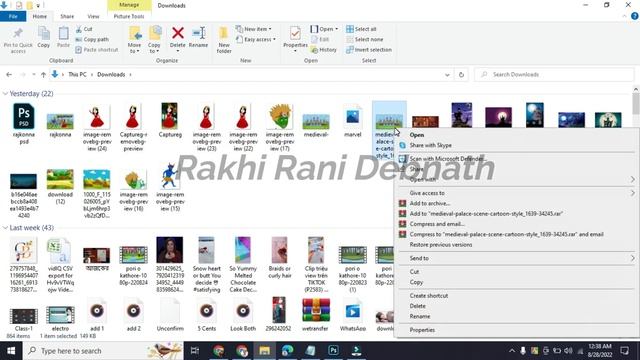Open Microsoft Edge from the taskbar
640x360 pixels.
[287, 351]
